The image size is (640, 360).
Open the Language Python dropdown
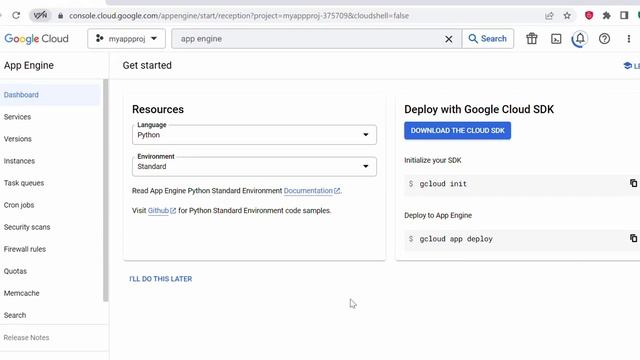pos(254,135)
